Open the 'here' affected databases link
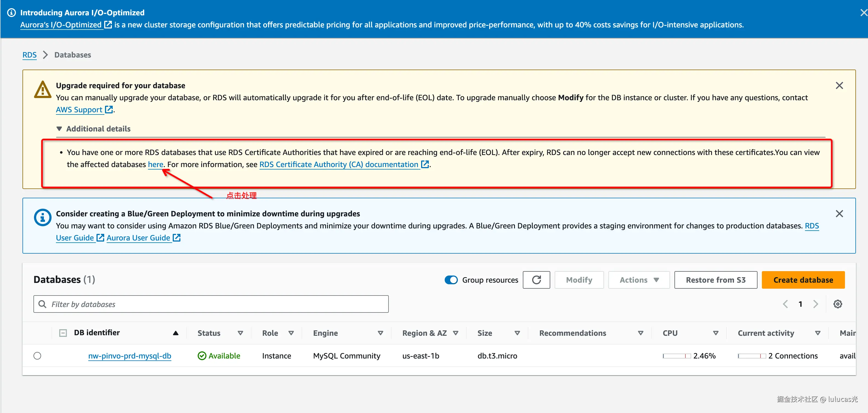This screenshot has height=413, width=868. (x=155, y=164)
